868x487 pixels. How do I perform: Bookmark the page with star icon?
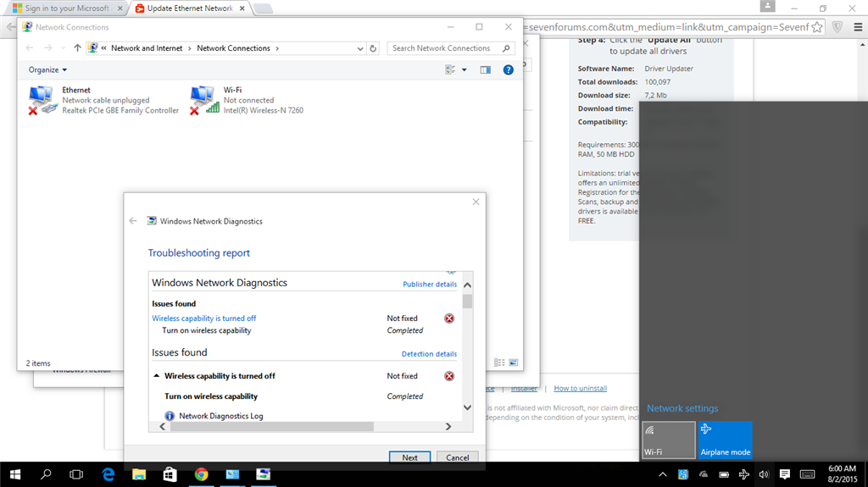(817, 27)
